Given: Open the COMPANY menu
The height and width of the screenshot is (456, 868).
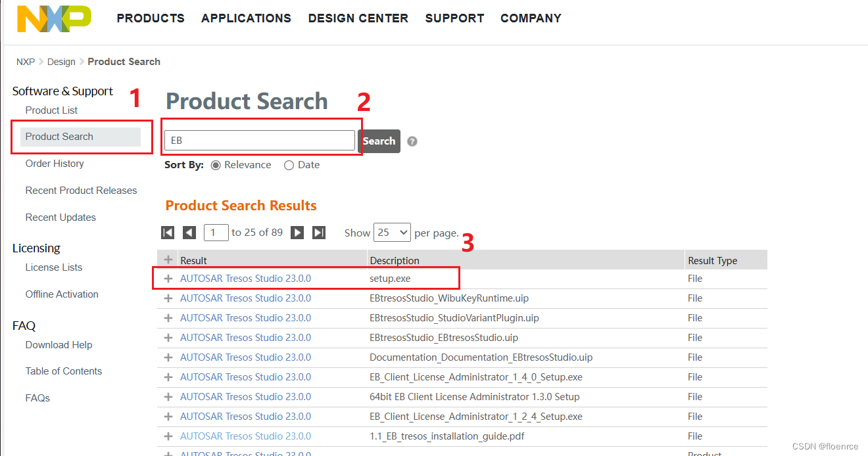Looking at the screenshot, I should pyautogui.click(x=531, y=18).
